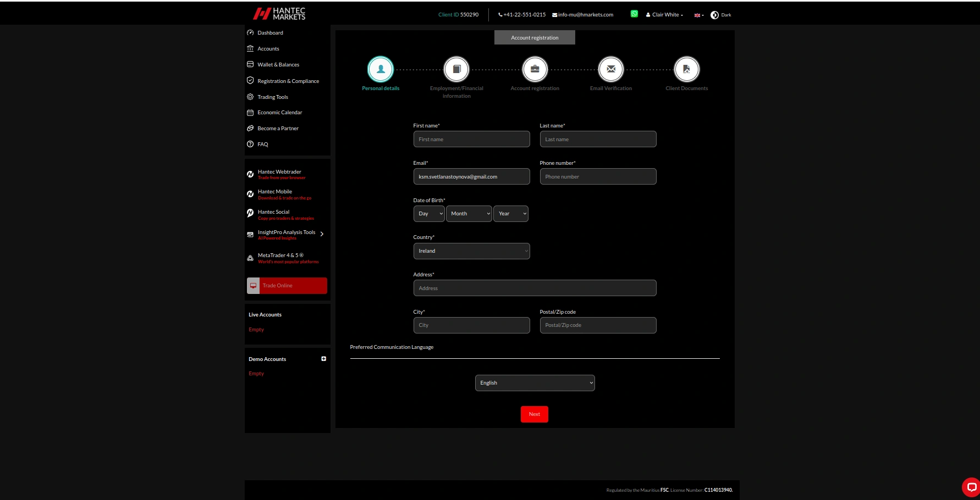Open the live chat bubble
This screenshot has height=500, width=980.
coord(970,487)
